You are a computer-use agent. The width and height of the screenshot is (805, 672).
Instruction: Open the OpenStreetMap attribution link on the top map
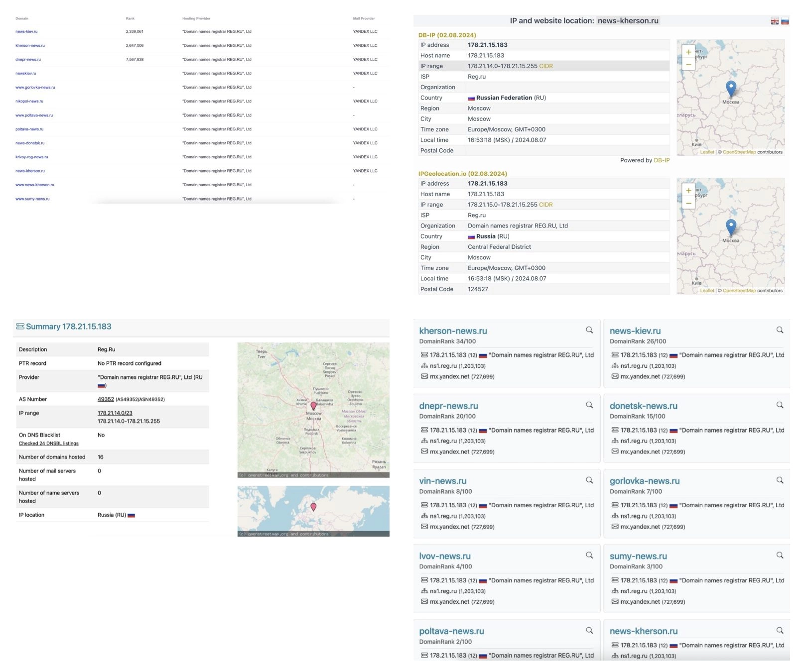[x=739, y=152]
